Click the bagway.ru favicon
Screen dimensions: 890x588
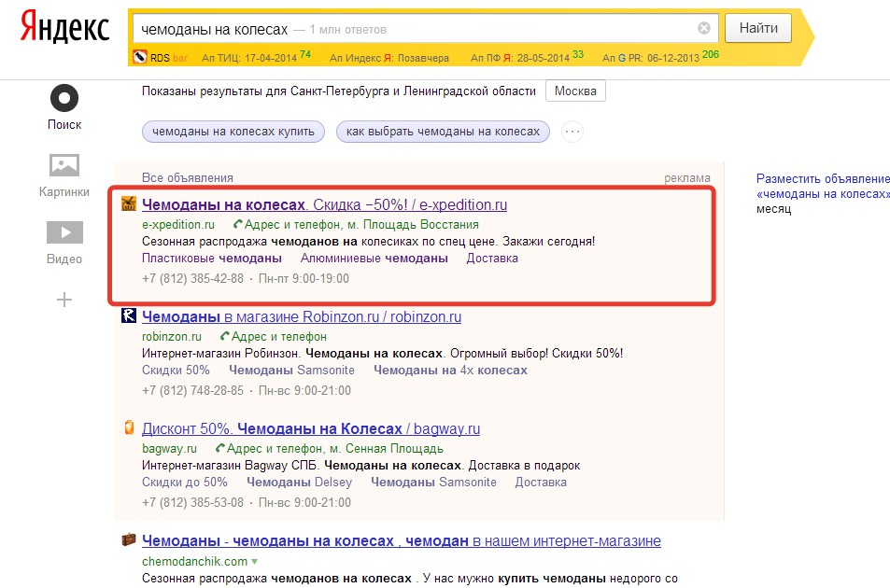(x=129, y=427)
